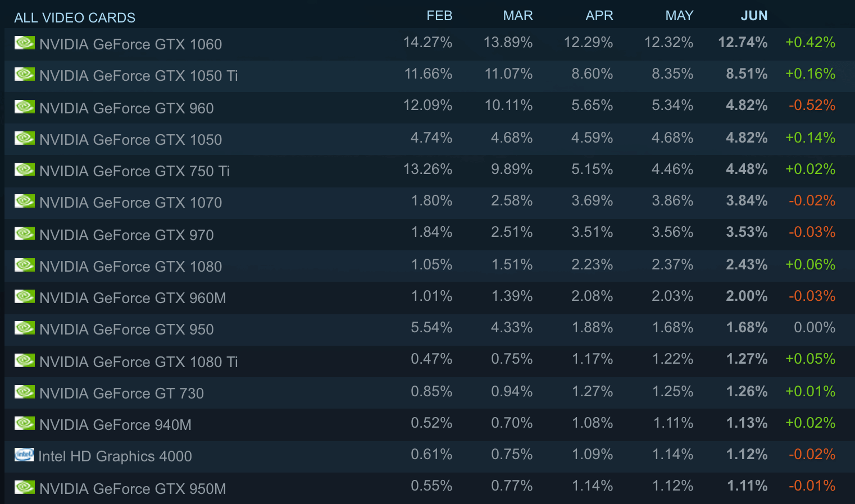Click the NVIDIA logo beside GTX 1060
Viewport: 855px width, 504px height.
tap(25, 43)
